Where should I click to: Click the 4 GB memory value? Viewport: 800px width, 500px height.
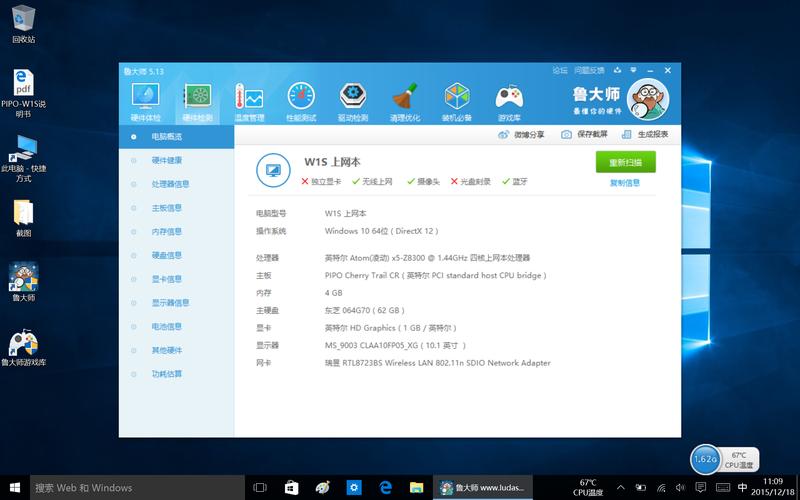click(x=334, y=293)
